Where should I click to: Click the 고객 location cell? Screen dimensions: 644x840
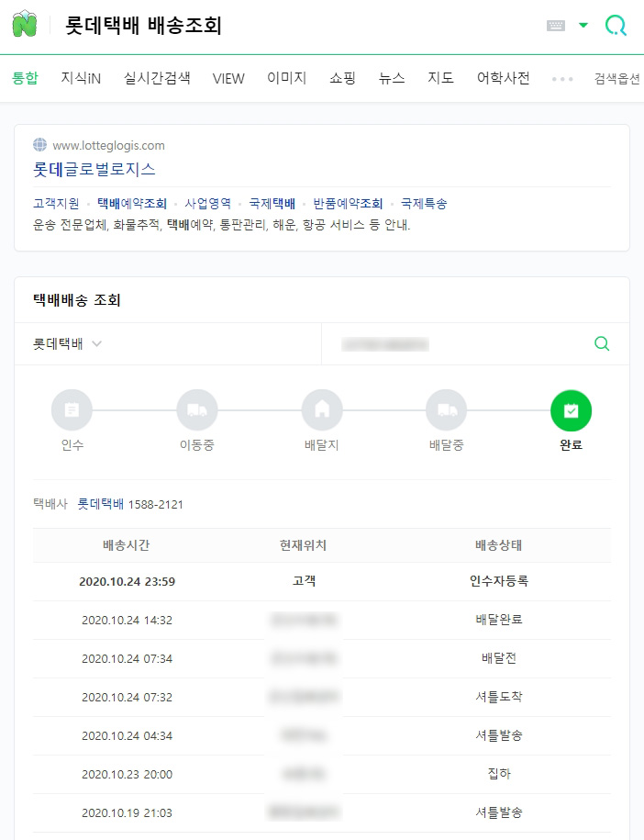304,581
